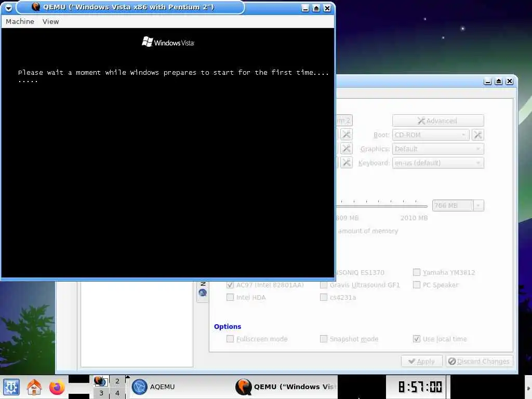532x399 pixels.
Task: Toggle AC97 (Intel 82801AA) checkbox
Action: pyautogui.click(x=230, y=285)
